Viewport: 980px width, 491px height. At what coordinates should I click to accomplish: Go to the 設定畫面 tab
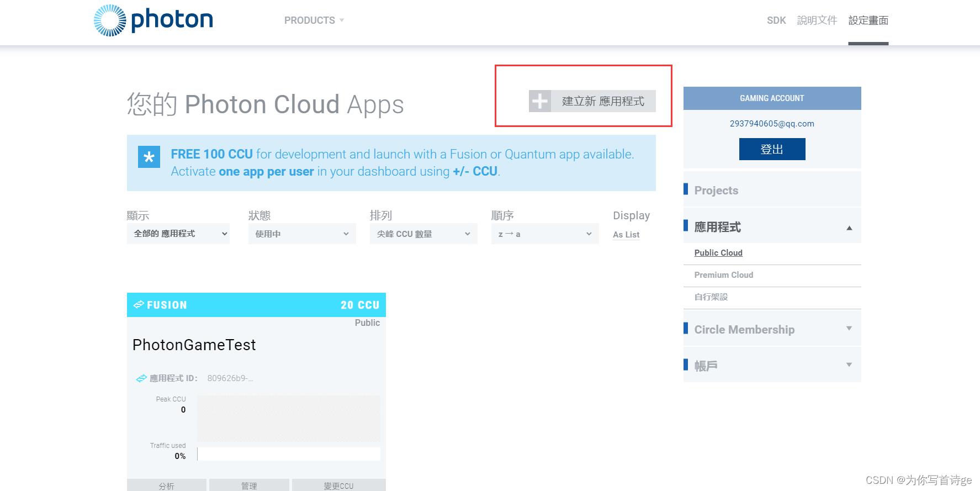[868, 20]
